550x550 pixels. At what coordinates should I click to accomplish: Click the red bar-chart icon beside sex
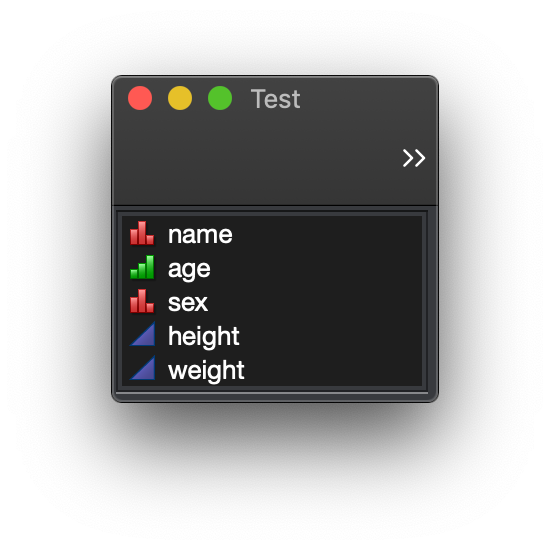(142, 301)
